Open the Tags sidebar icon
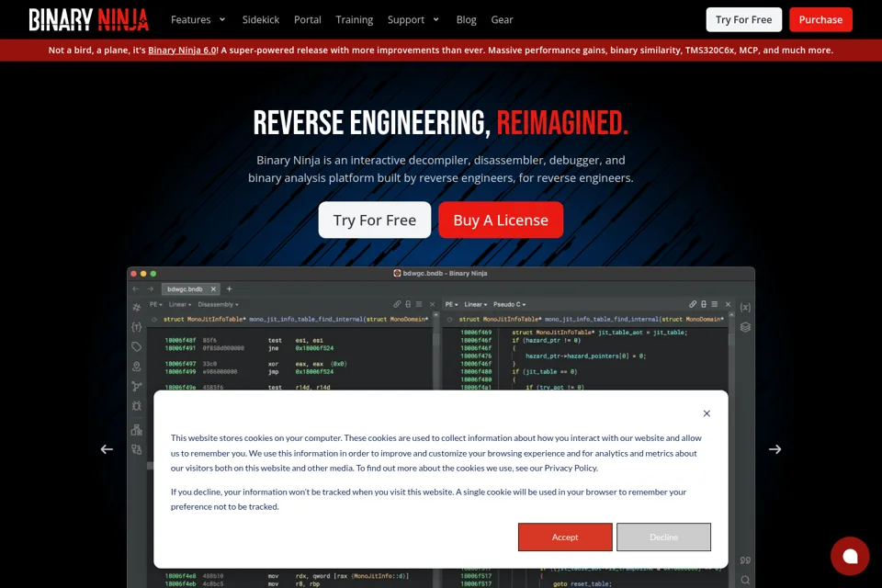Screen dimensions: 882x588 click(x=137, y=346)
